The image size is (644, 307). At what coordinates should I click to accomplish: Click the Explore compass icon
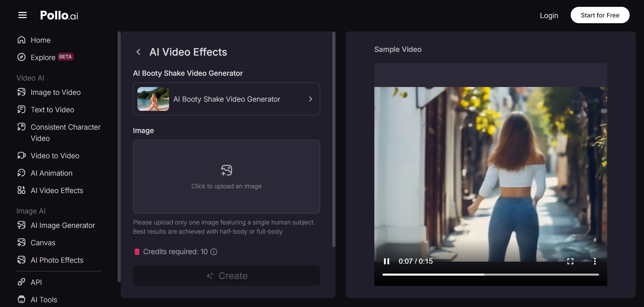21,57
